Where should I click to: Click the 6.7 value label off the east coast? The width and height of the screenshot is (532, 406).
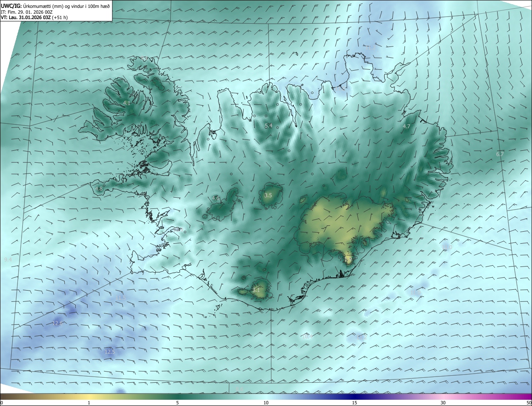[500, 154]
